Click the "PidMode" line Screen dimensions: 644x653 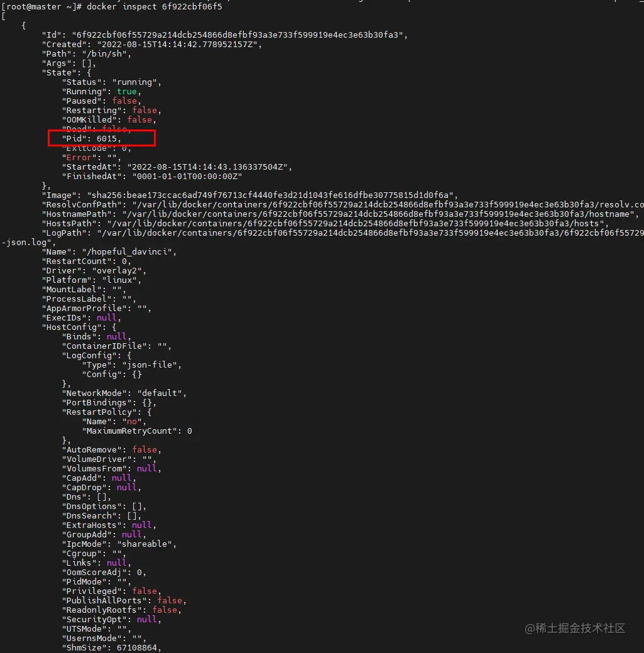point(97,582)
